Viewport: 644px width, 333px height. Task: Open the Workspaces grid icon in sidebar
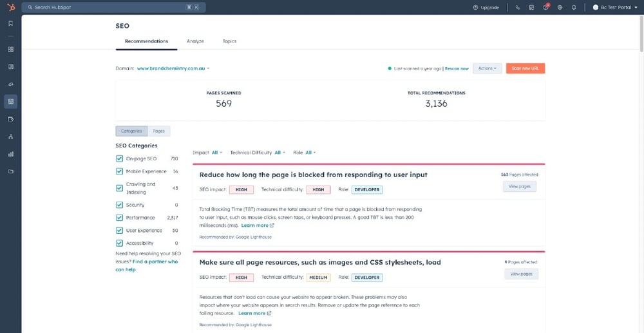point(11,49)
